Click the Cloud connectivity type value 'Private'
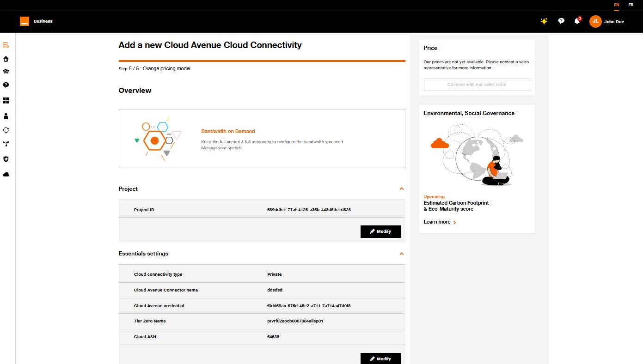Viewport: 643px width, 364px height. [x=275, y=274]
